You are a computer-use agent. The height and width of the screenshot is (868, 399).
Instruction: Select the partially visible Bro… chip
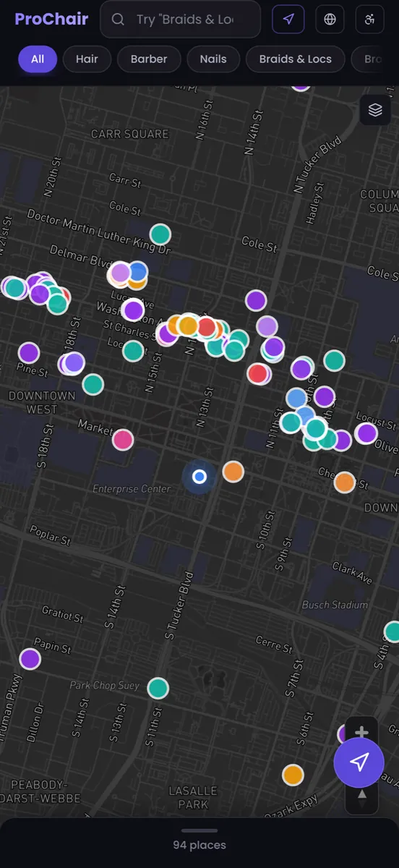coord(374,59)
